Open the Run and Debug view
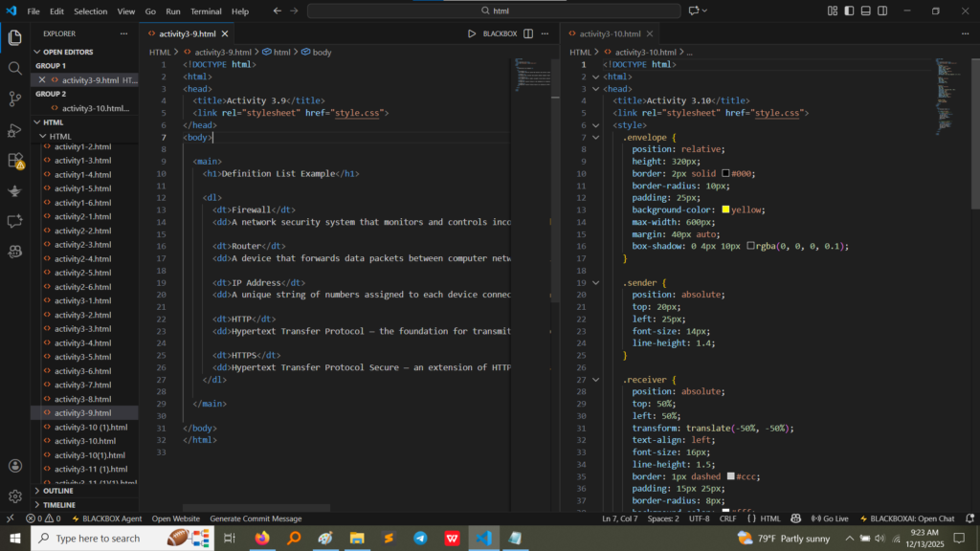 (x=15, y=129)
